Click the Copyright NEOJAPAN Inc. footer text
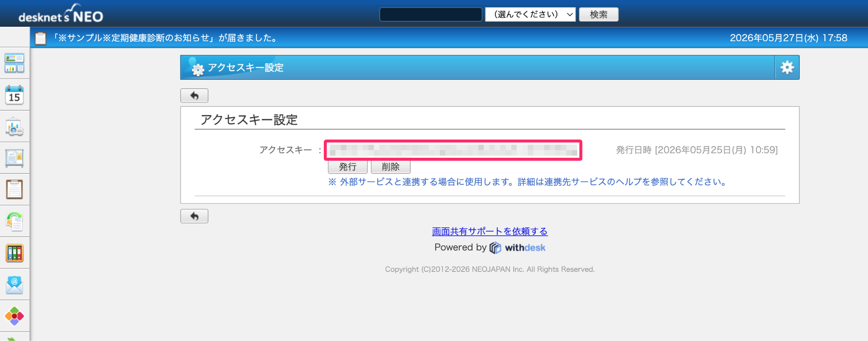Screen dimensions: 868x341 [490, 269]
